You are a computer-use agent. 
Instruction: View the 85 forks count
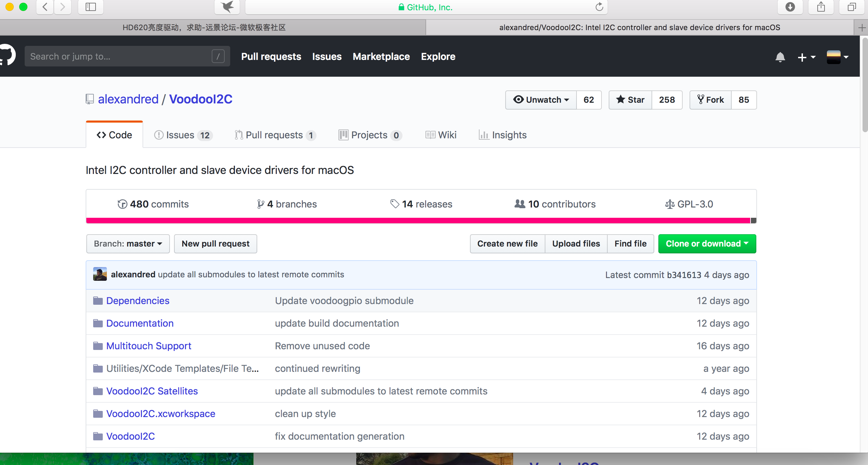coord(744,100)
